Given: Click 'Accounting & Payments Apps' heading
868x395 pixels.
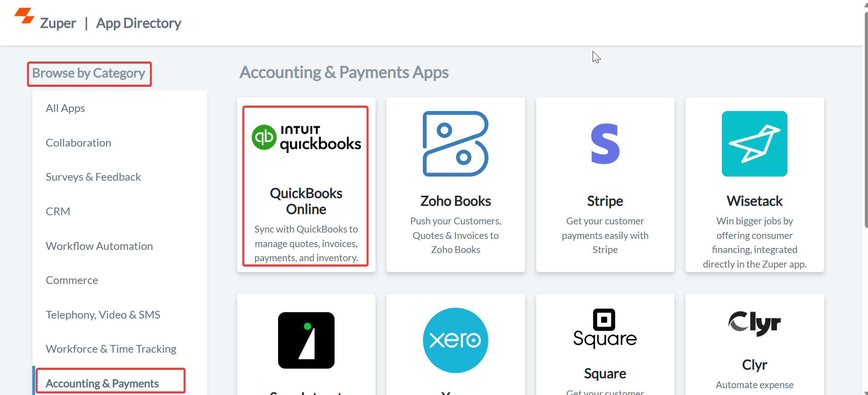Looking at the screenshot, I should pyautogui.click(x=344, y=72).
